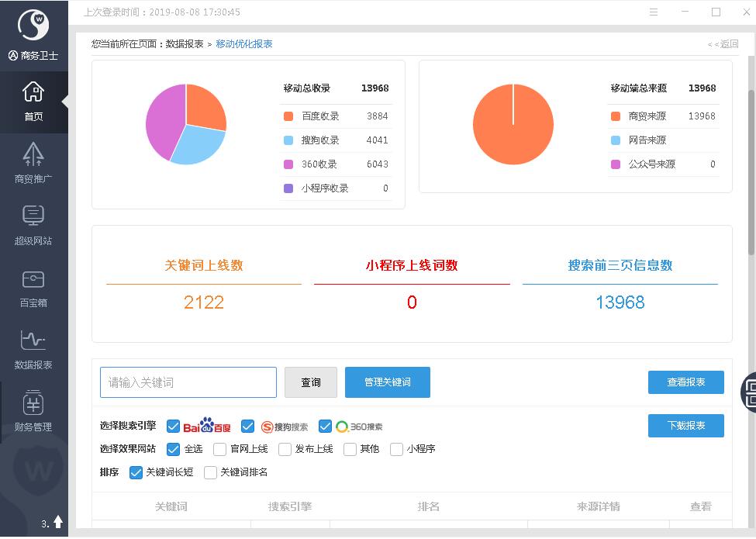The image size is (756, 539).
Task: Click the 商务卫士 logo icon
Action: pos(33,26)
